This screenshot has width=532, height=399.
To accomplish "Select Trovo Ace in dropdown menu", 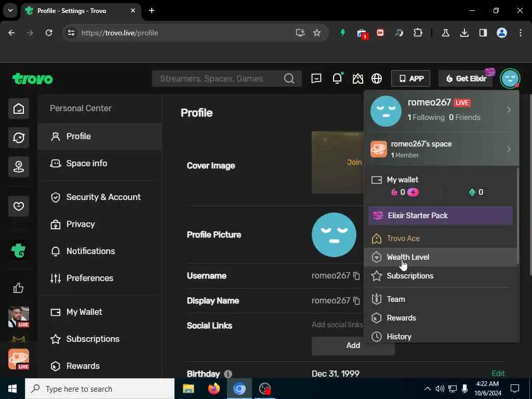I will tap(441, 238).
